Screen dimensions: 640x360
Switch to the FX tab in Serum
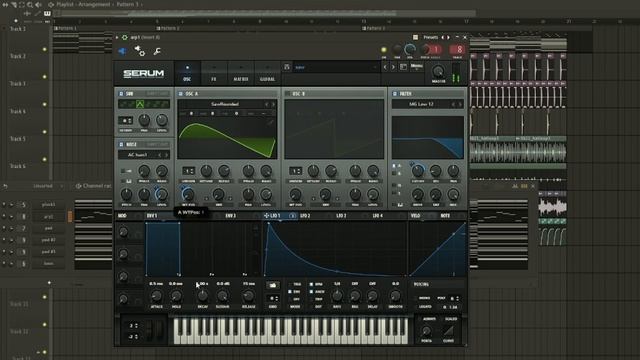213,73
